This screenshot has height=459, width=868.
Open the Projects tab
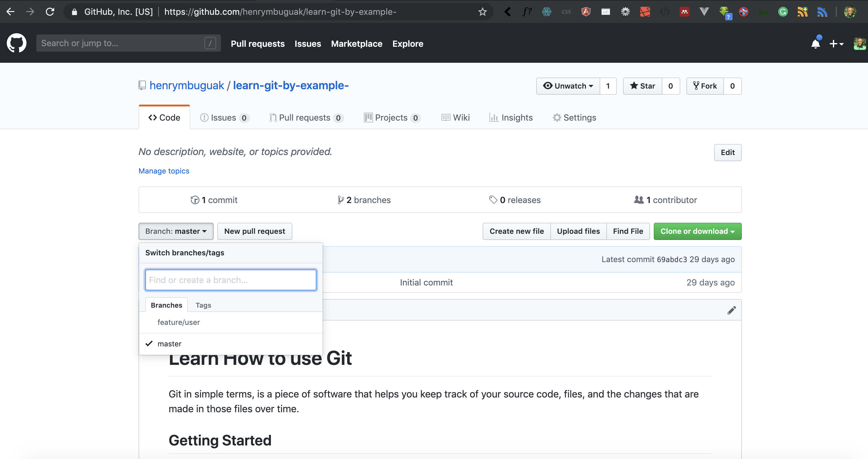(392, 118)
